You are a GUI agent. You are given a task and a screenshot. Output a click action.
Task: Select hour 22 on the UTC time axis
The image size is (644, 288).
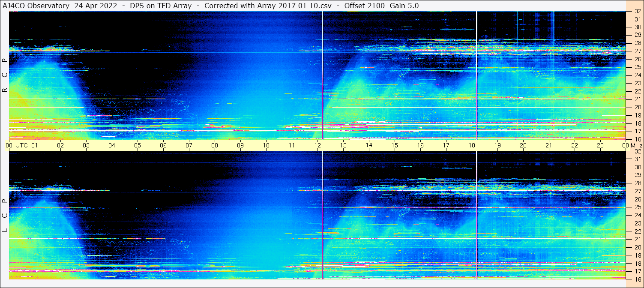click(x=575, y=145)
